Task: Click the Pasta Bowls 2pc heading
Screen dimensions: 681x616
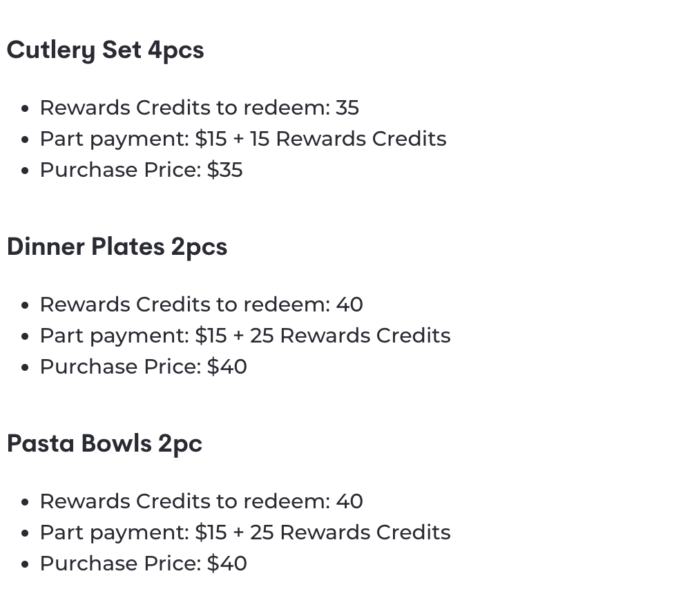Action: 104,444
